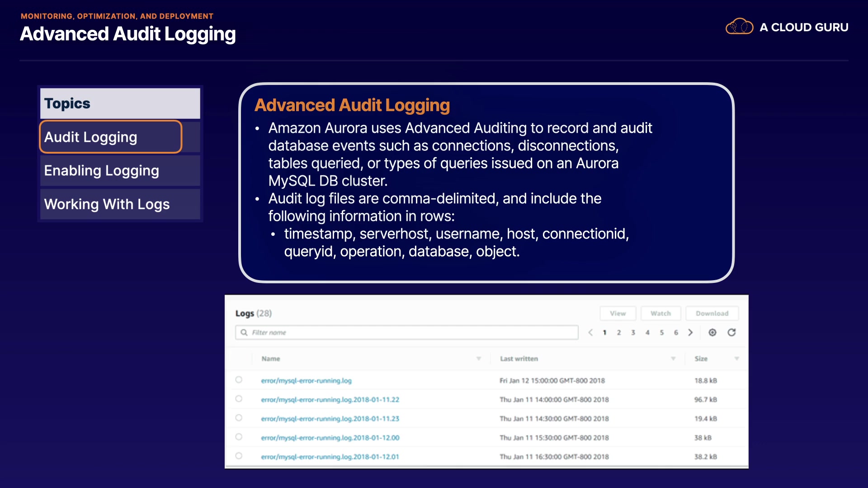Click the refresh icon in Logs panel
Screen dimensions: 868x488
(x=731, y=333)
